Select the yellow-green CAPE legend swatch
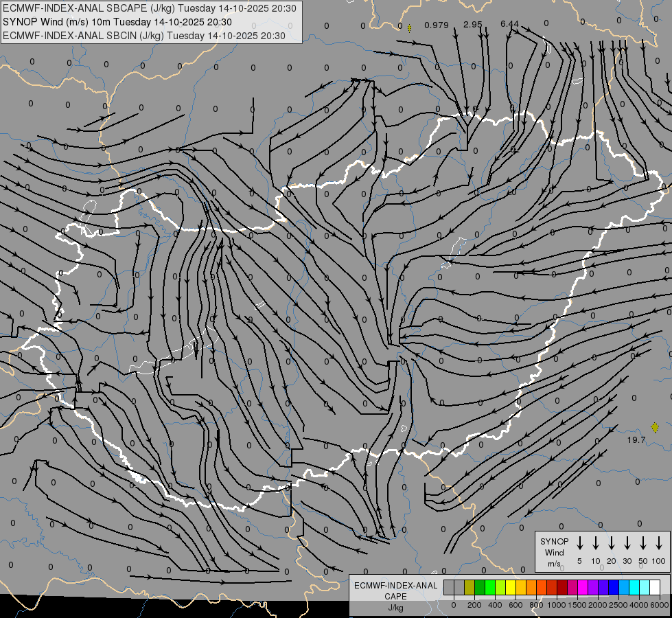The width and height of the screenshot is (672, 618). tap(500, 587)
